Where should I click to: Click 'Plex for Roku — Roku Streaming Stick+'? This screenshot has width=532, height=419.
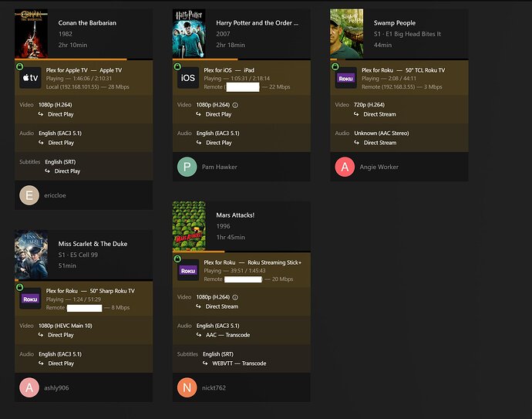point(252,262)
